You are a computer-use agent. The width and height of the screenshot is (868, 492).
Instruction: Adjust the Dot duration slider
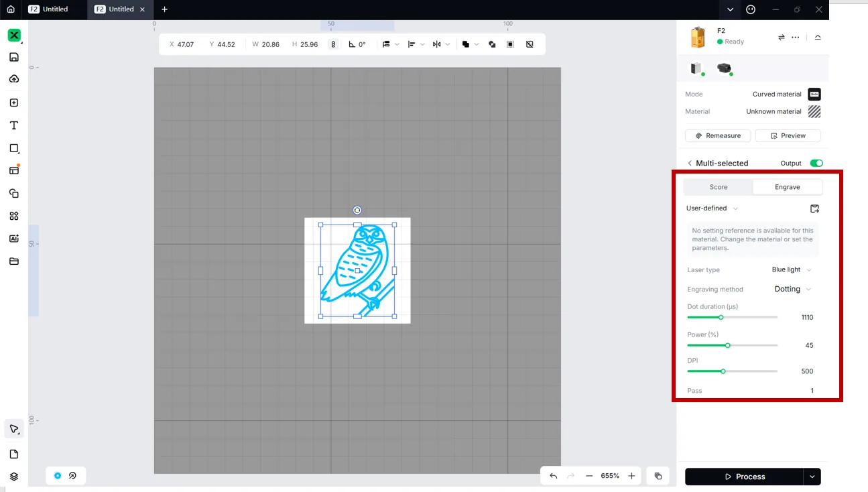click(732, 318)
